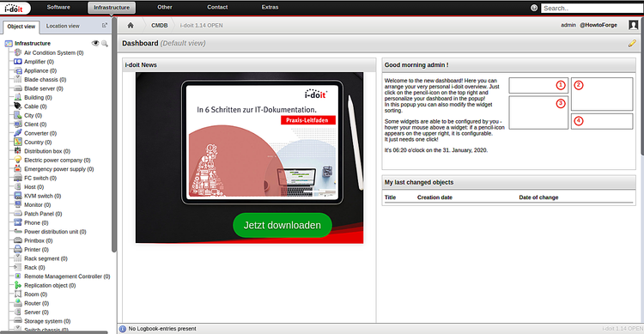Screen dimensions: 644x334
Task: Open Printbox (0) in tree
Action: 38,240
